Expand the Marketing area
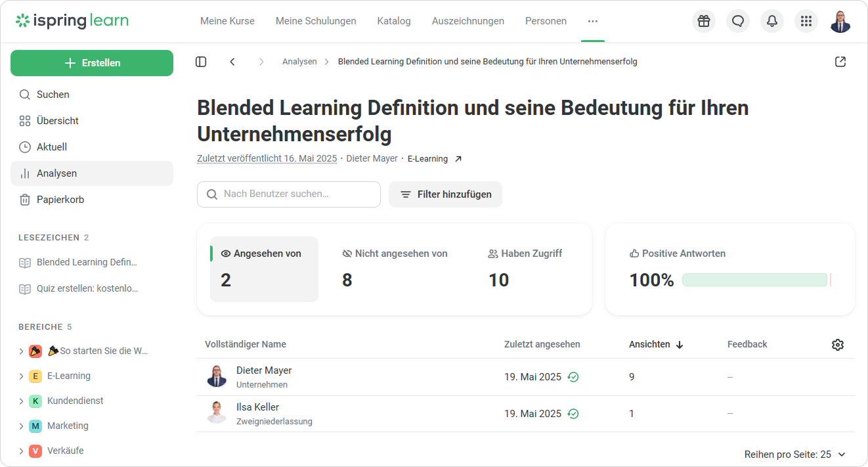Image resolution: width=868 pixels, height=467 pixels. pyautogui.click(x=21, y=426)
